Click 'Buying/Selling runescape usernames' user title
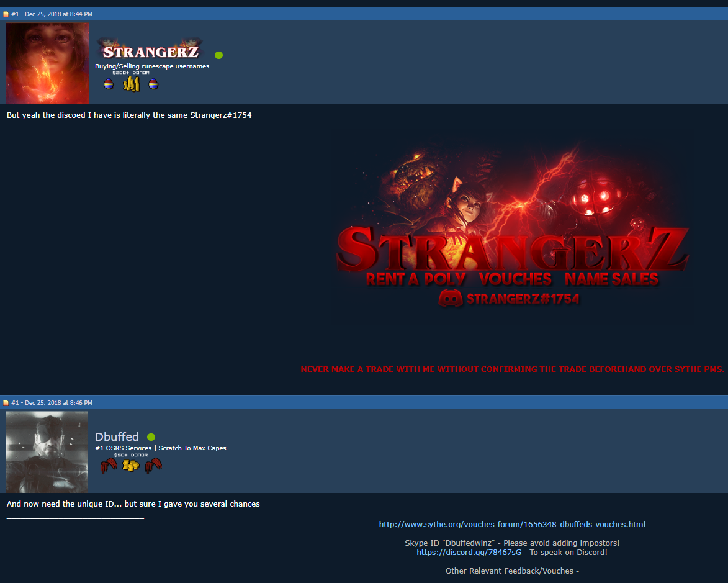Screen dimensions: 728x583 [152, 66]
